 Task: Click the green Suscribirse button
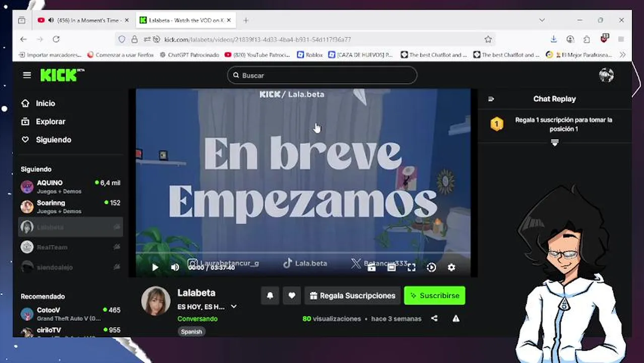pyautogui.click(x=435, y=295)
